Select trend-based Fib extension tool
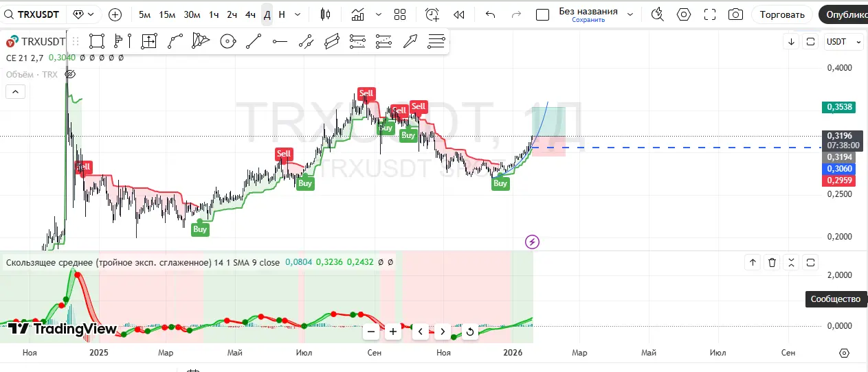 [383, 42]
